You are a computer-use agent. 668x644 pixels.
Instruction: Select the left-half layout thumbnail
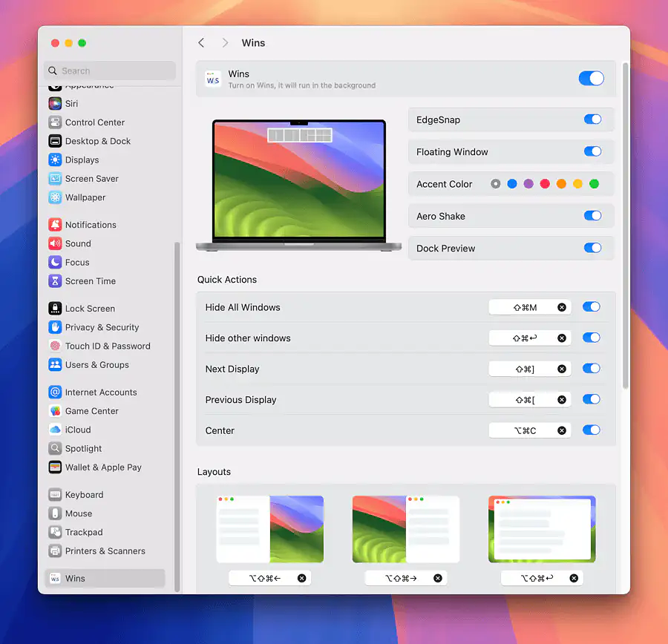tap(270, 529)
